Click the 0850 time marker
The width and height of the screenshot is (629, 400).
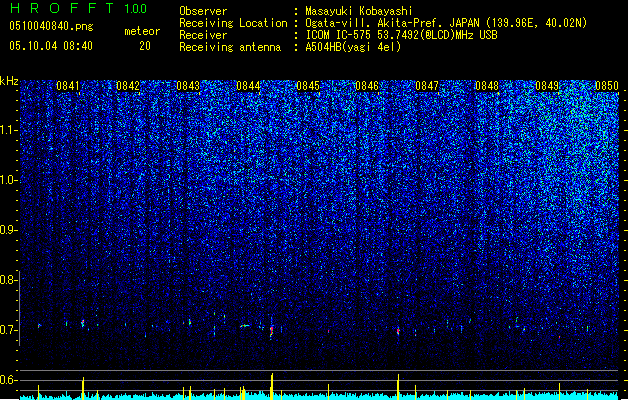(607, 86)
